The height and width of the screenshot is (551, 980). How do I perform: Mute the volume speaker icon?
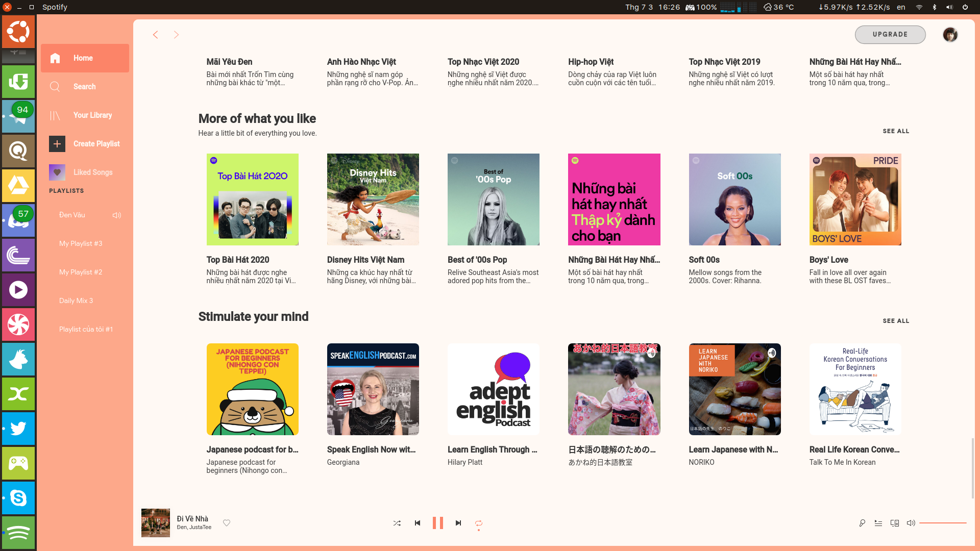point(911,523)
